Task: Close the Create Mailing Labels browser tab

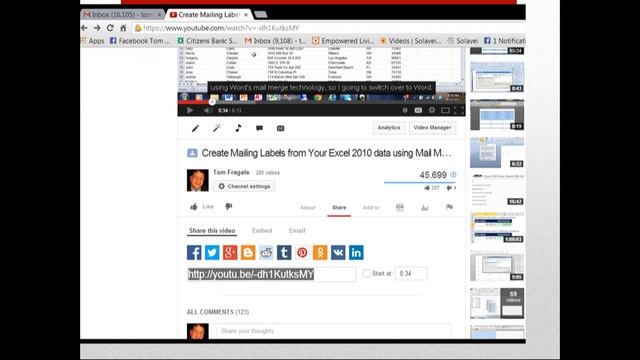Action: (246, 15)
